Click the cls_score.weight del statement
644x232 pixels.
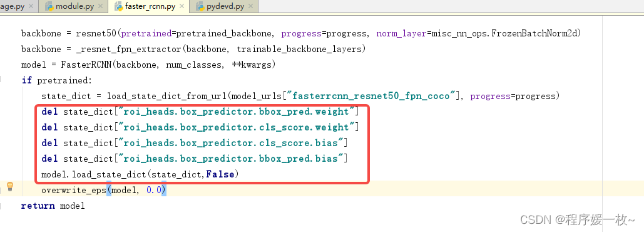pyautogui.click(x=200, y=127)
